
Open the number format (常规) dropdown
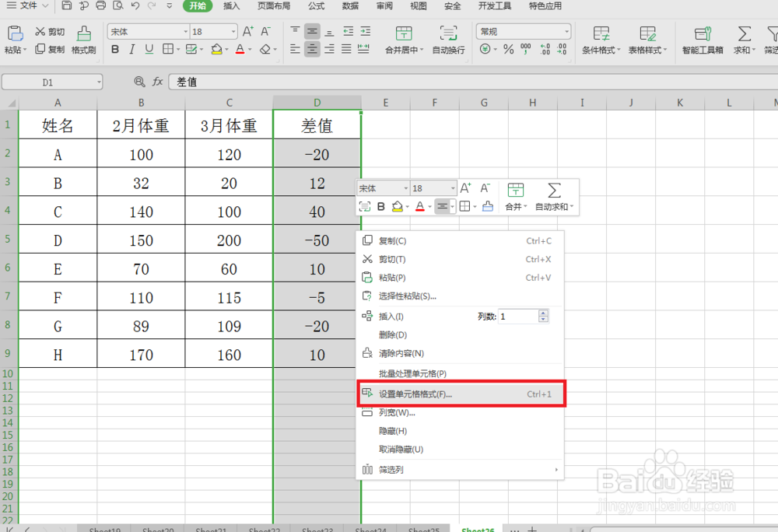pyautogui.click(x=568, y=31)
